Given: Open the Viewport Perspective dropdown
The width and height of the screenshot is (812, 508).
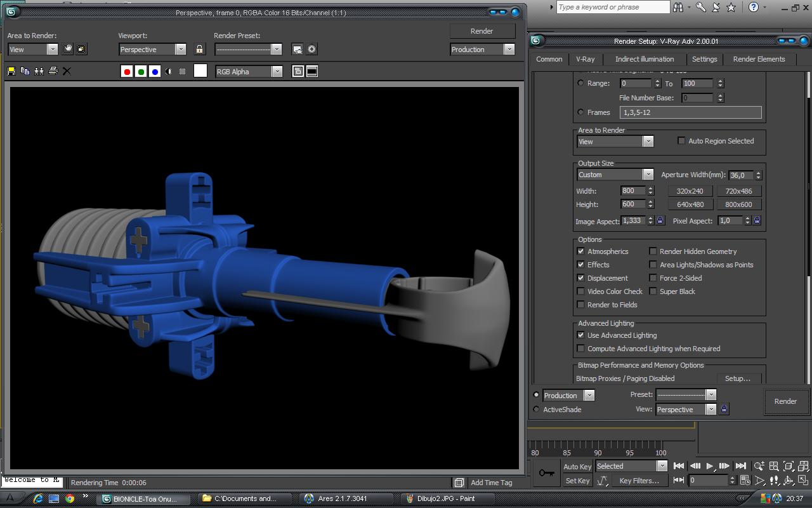Looking at the screenshot, I should tap(152, 50).
